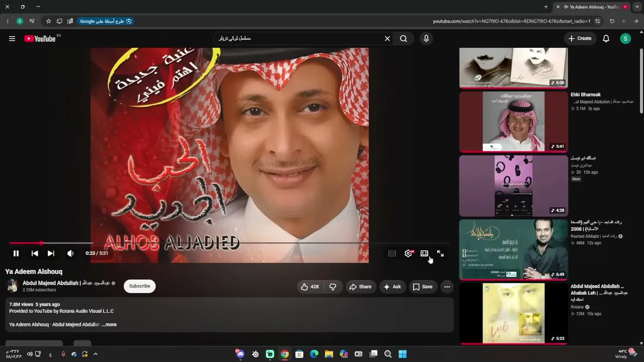Open taskbar search magnifier
This screenshot has height=362, width=644.
(388, 354)
